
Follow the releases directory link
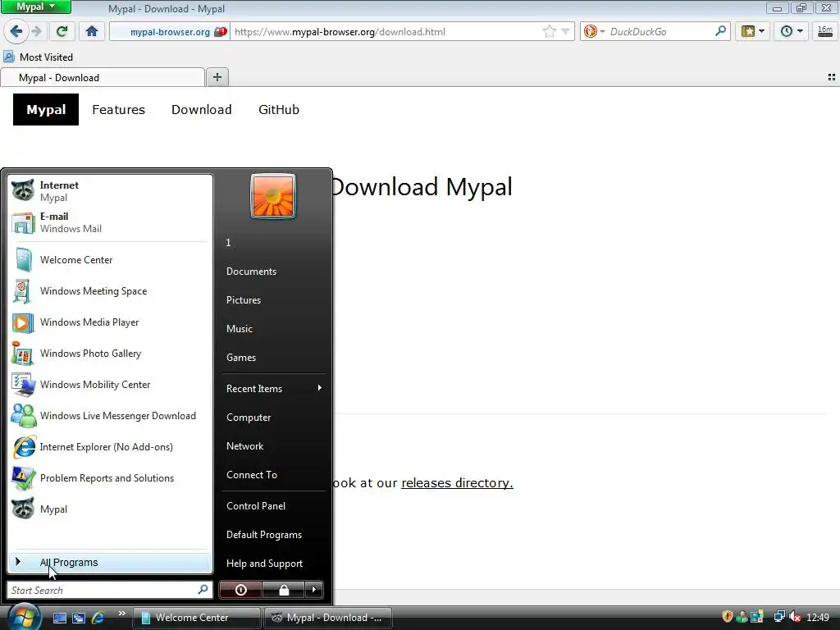[x=457, y=482]
